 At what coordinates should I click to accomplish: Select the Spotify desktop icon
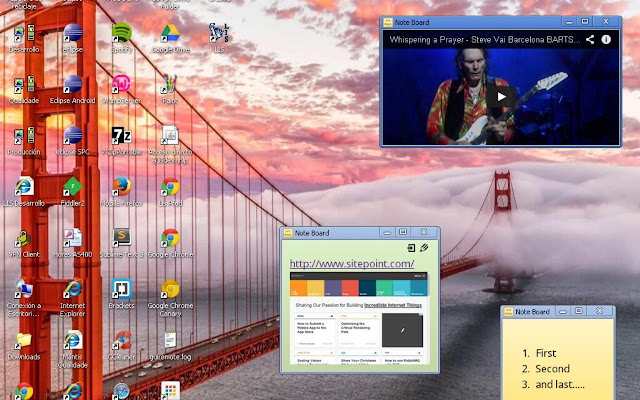tap(121, 34)
